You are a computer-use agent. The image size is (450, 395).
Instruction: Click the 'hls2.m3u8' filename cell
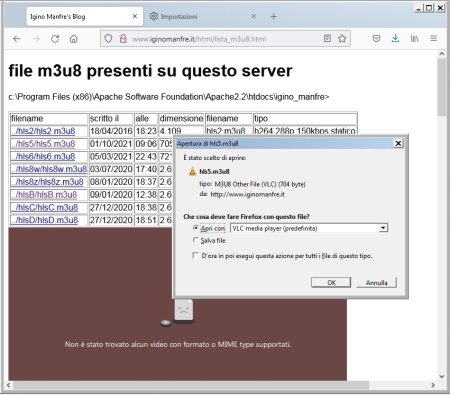click(228, 131)
